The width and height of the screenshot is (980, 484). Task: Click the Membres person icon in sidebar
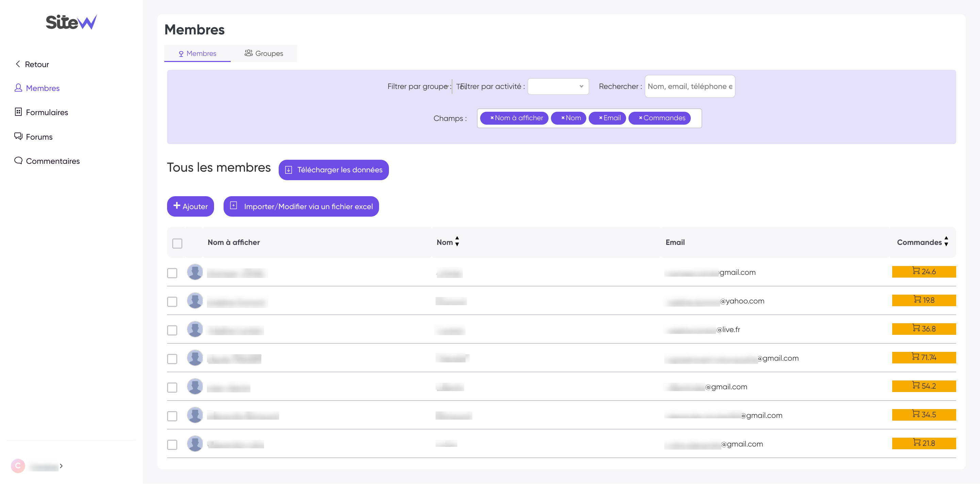tap(18, 88)
